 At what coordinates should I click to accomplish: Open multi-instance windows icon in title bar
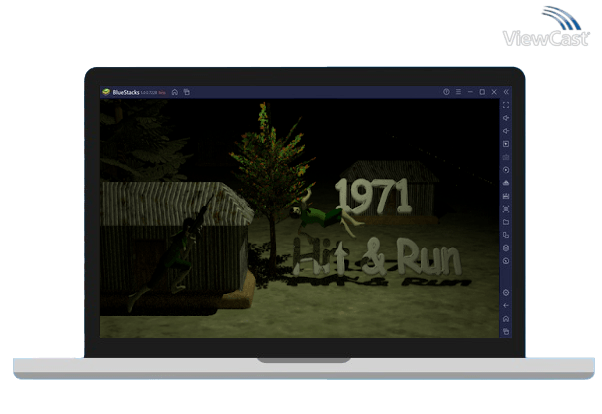[x=187, y=92]
